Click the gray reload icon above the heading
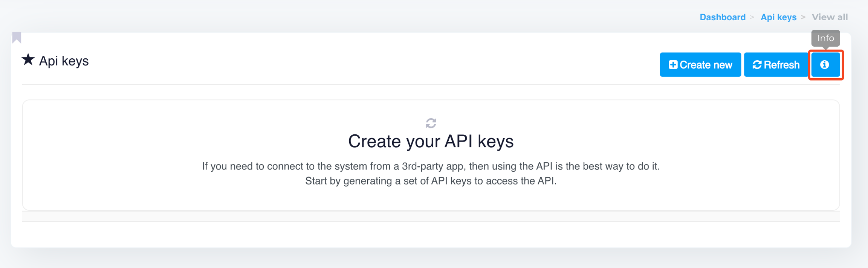 431,123
